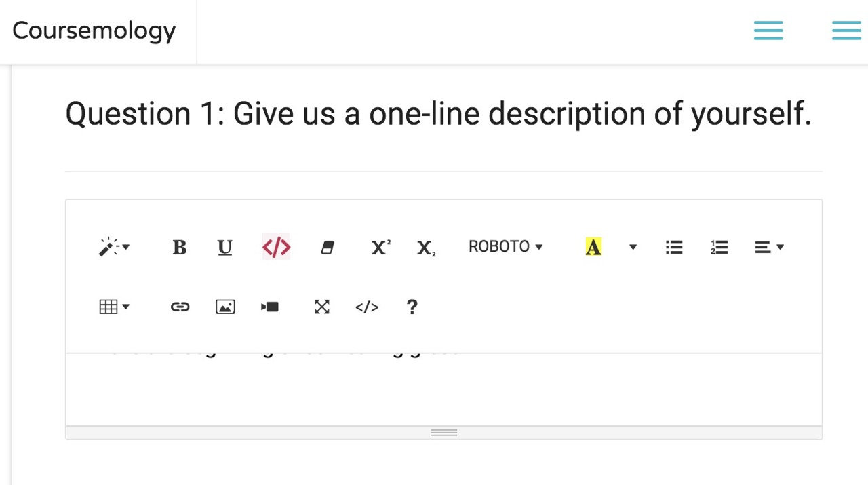Image resolution: width=868 pixels, height=485 pixels.
Task: Open the help dialog with the question mark
Action: (412, 307)
